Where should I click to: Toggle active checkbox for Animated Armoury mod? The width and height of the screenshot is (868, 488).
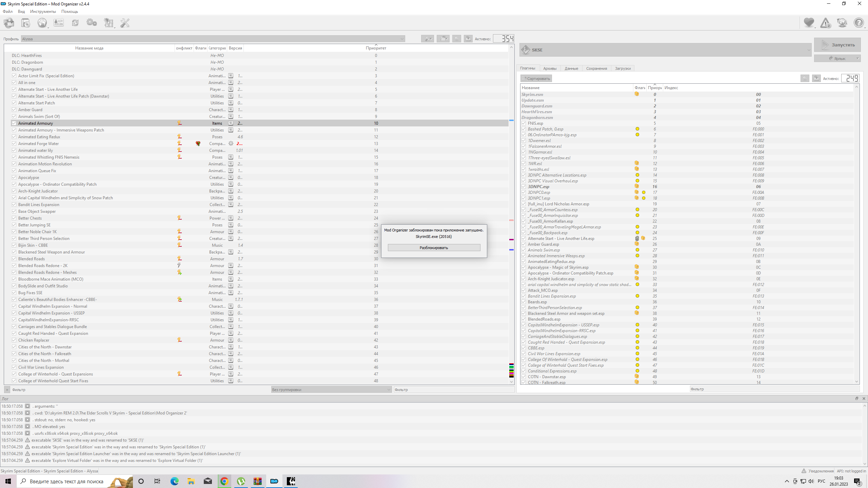(x=13, y=123)
